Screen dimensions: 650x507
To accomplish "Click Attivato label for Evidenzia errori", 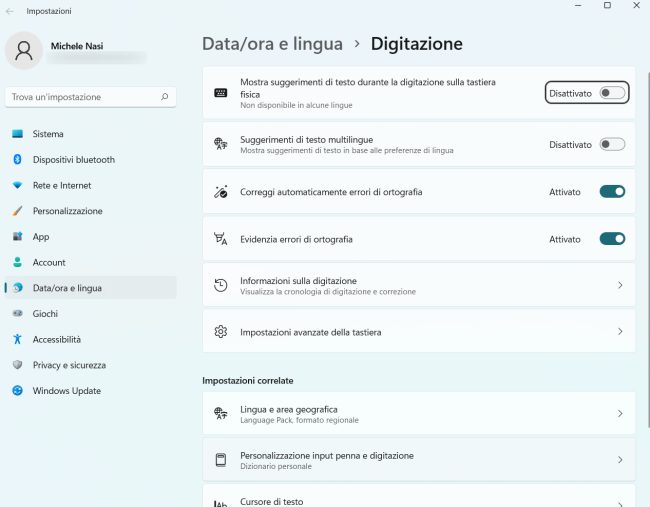I will tap(565, 239).
